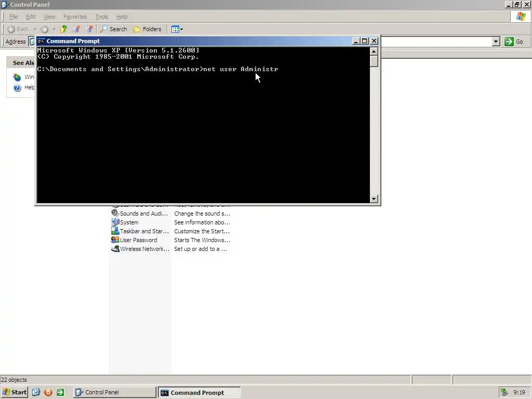Image resolution: width=532 pixels, height=399 pixels.
Task: Open Search pane in Control Panel
Action: coord(114,29)
